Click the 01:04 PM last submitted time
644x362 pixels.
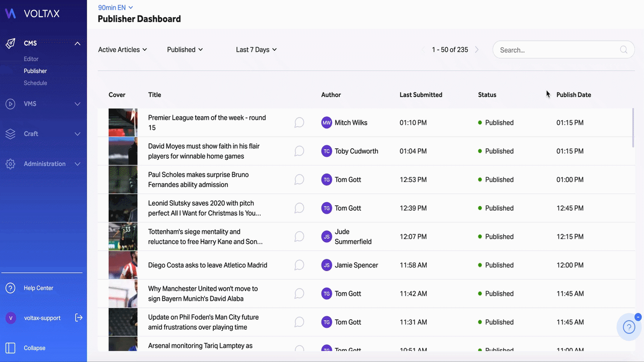click(413, 151)
